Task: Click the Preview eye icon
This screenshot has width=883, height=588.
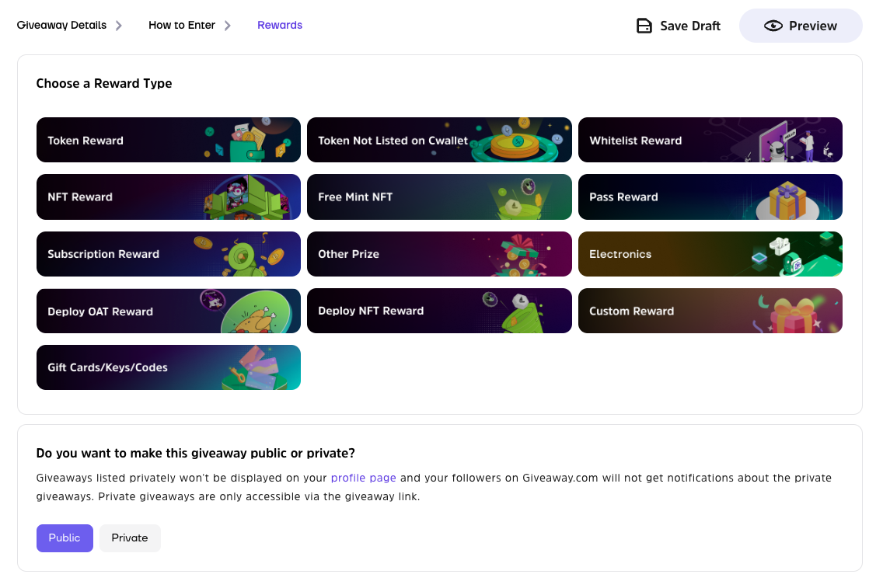Action: 773,26
